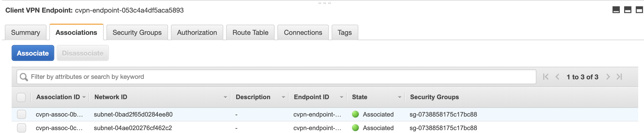Open the Route Table tab
The image size is (644, 133).
(250, 33)
